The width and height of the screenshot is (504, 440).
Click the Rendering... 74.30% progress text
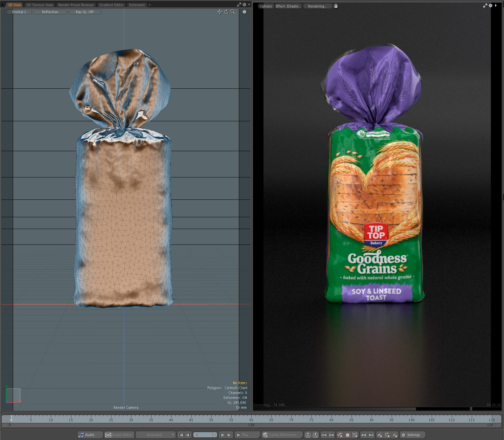tap(269, 405)
